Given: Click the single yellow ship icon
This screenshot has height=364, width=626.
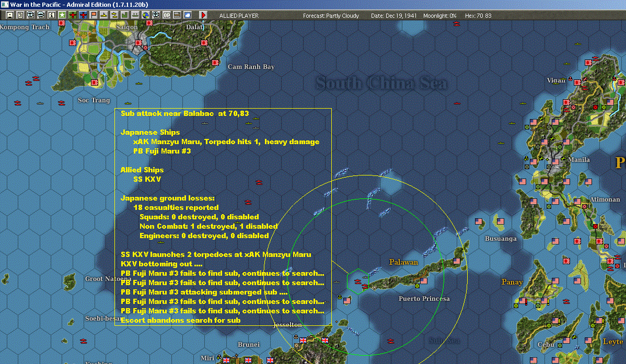Looking at the screenshot, I should 104,15.
